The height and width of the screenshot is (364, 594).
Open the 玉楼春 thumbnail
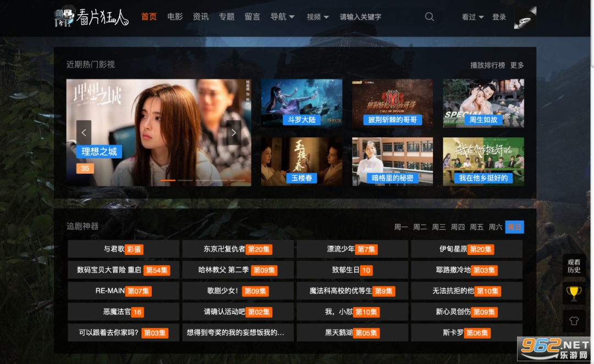[x=301, y=162]
